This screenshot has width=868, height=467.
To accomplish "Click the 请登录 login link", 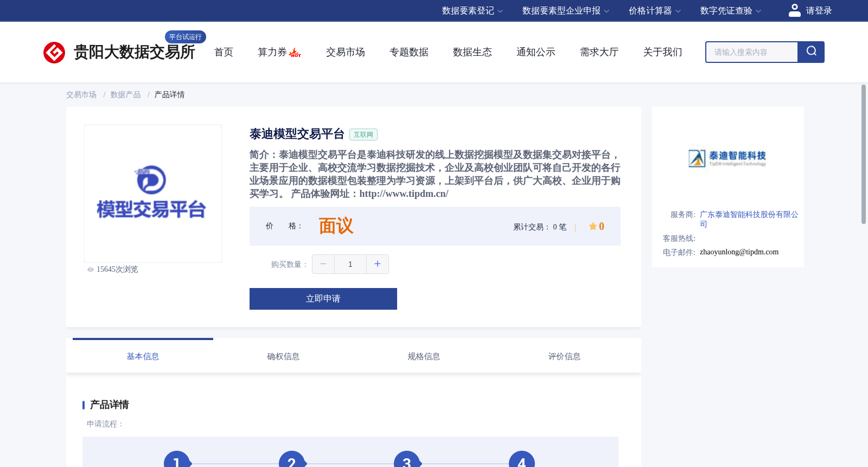I will pos(819,11).
